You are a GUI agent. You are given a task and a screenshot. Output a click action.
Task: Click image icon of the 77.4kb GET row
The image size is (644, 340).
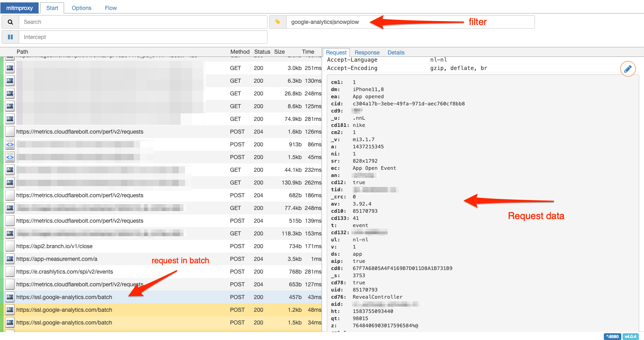[10, 208]
